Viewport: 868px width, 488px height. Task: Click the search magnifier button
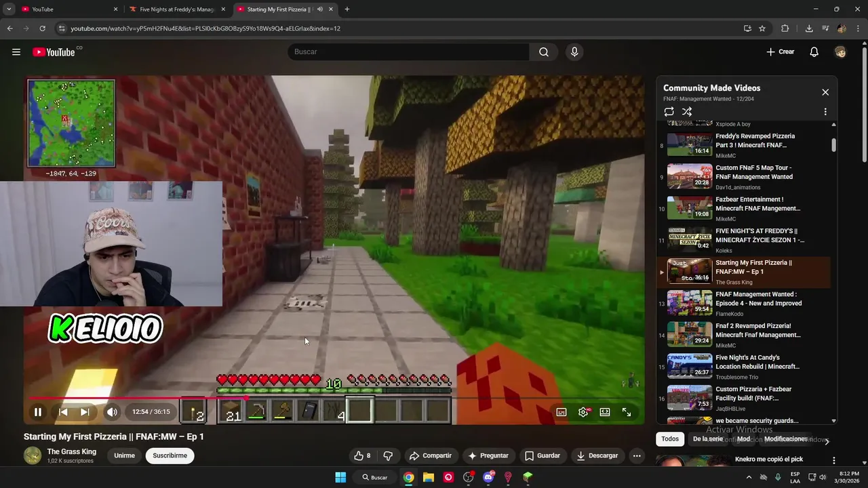(x=544, y=52)
